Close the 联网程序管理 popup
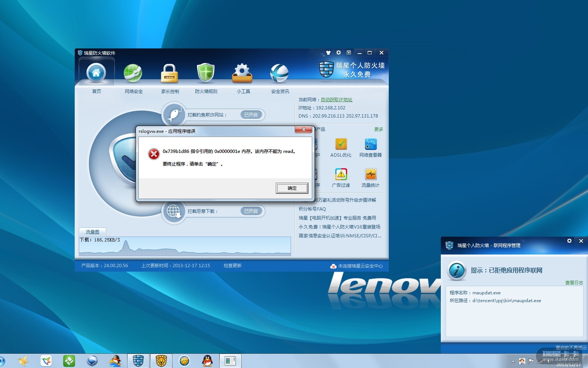Viewport: 588px width, 368px height. point(581,241)
